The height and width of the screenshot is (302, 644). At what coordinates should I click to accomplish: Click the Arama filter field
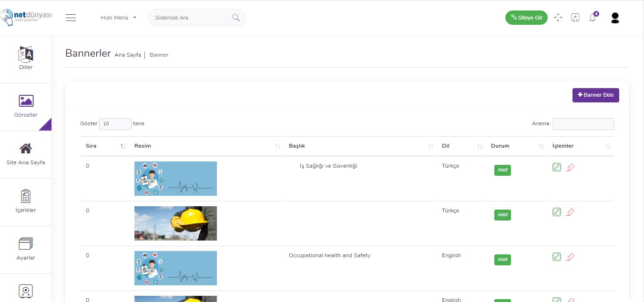(x=583, y=124)
